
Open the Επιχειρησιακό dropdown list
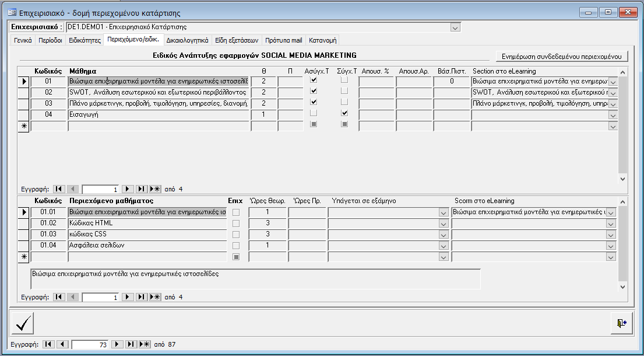[x=455, y=27]
